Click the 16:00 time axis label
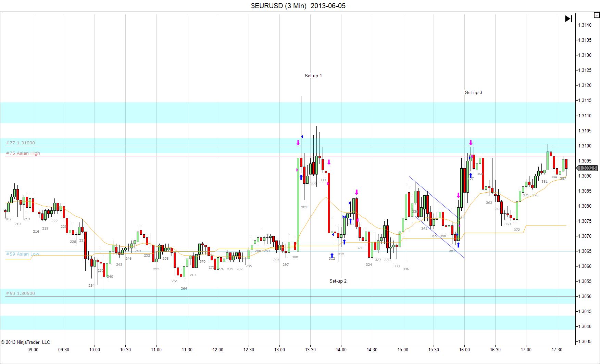The image size is (600, 364). point(464,350)
